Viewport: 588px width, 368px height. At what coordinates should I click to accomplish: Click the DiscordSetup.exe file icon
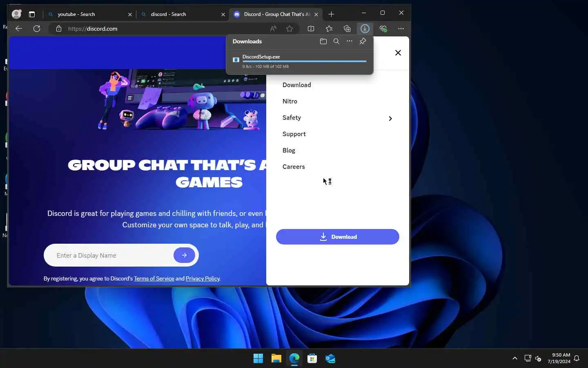(236, 60)
